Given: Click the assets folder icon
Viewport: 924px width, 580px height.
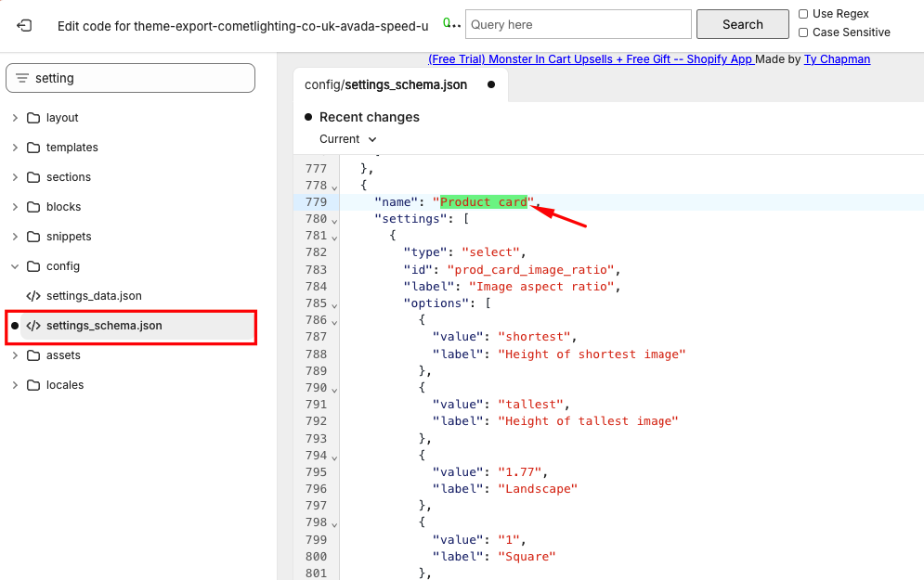Looking at the screenshot, I should tap(33, 355).
